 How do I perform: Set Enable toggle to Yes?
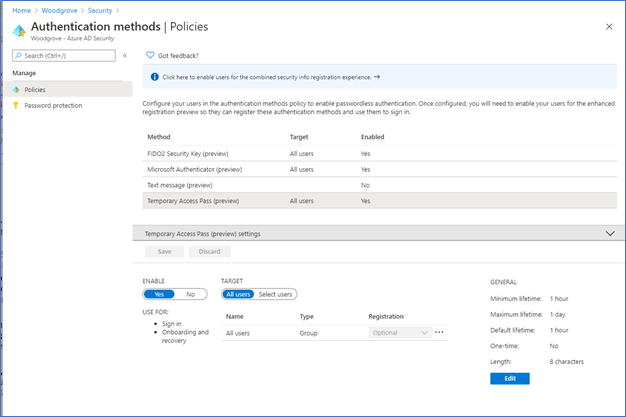[x=159, y=294]
